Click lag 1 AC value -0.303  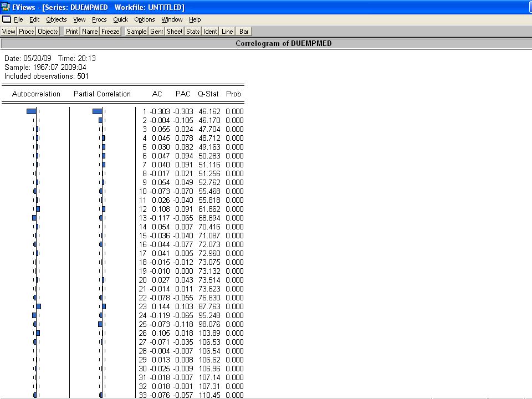click(160, 111)
